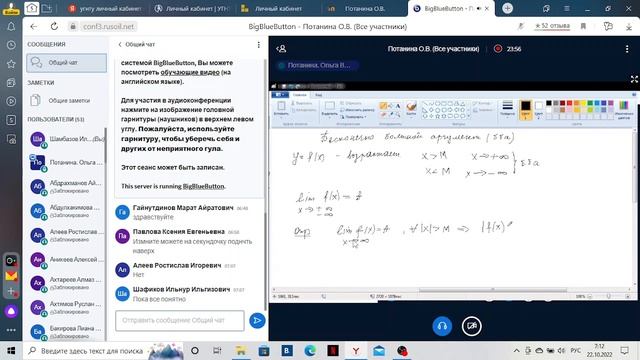
Task: Collapse the chat panel with back chevron
Action: [x=120, y=44]
